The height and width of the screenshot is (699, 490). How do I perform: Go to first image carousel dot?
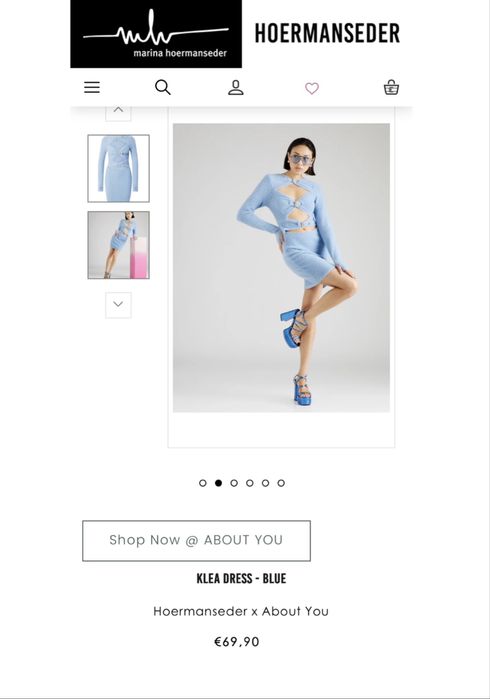pyautogui.click(x=203, y=483)
